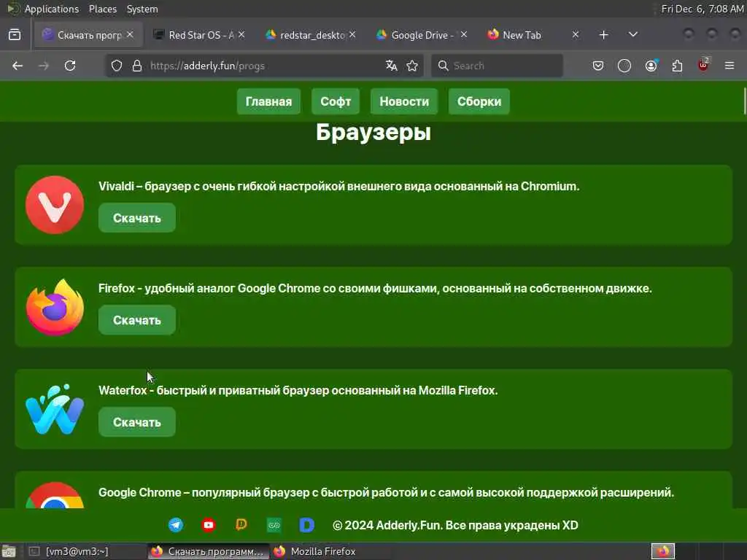Click the green link footer icon
Screen dimensions: 747x560
[274, 525]
